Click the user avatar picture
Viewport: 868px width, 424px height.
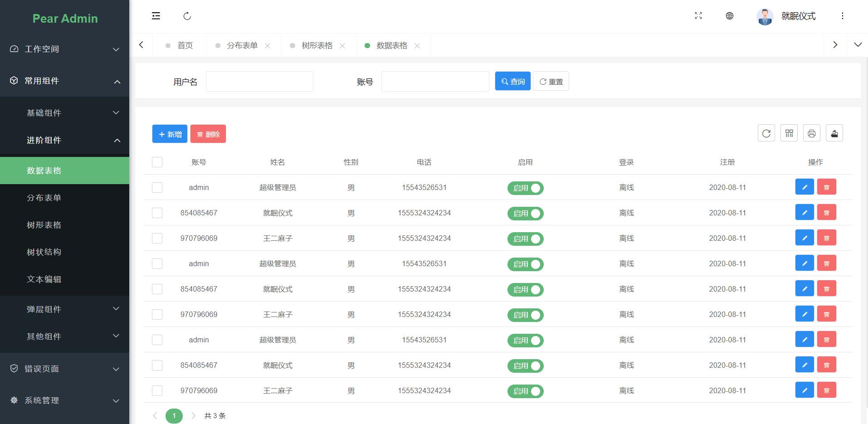765,17
